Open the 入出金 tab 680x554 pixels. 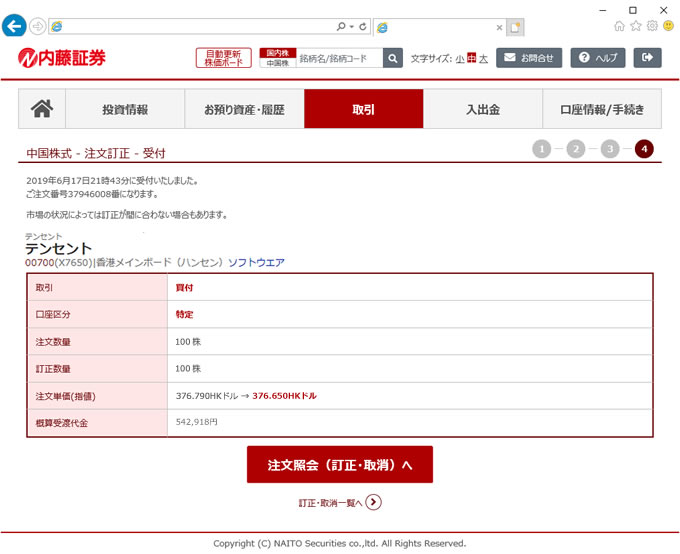(x=483, y=109)
